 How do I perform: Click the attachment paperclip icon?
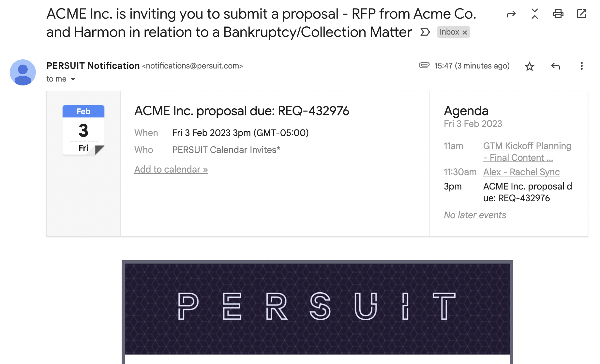click(424, 65)
